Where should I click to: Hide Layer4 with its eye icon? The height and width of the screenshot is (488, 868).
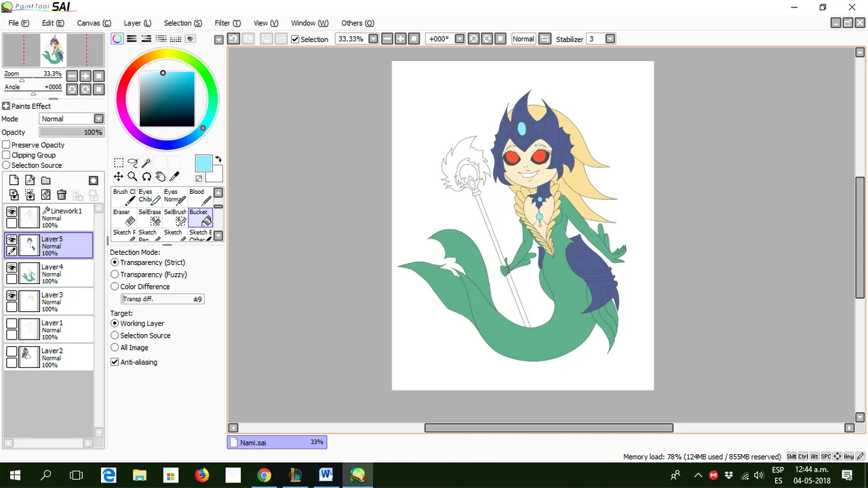click(x=12, y=268)
